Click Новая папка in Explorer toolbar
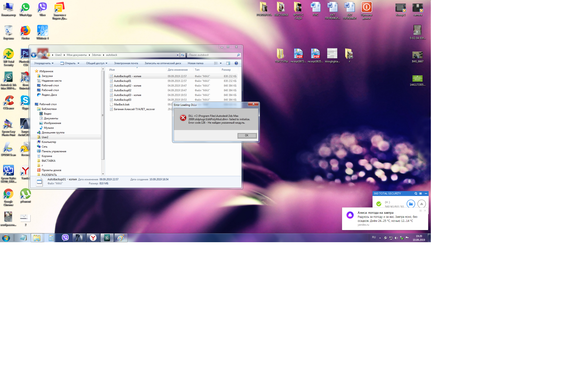 click(195, 63)
